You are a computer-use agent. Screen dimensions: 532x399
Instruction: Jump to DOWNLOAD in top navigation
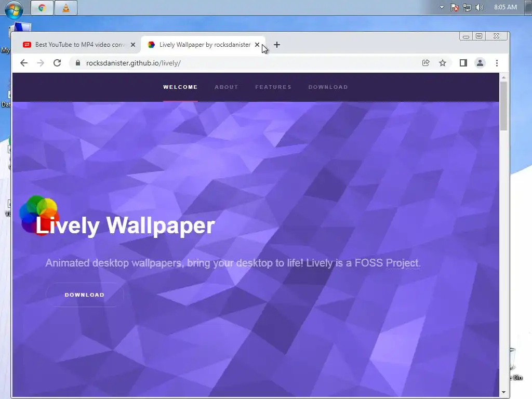[328, 87]
